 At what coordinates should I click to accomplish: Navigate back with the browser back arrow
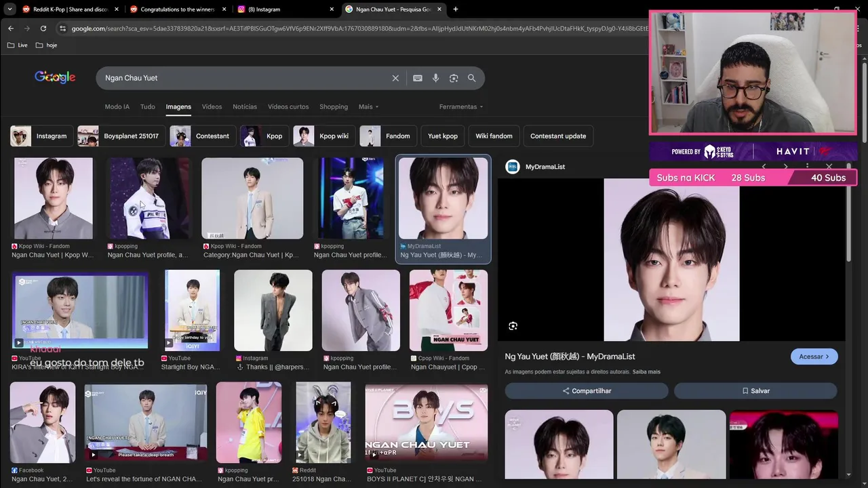coord(11,28)
